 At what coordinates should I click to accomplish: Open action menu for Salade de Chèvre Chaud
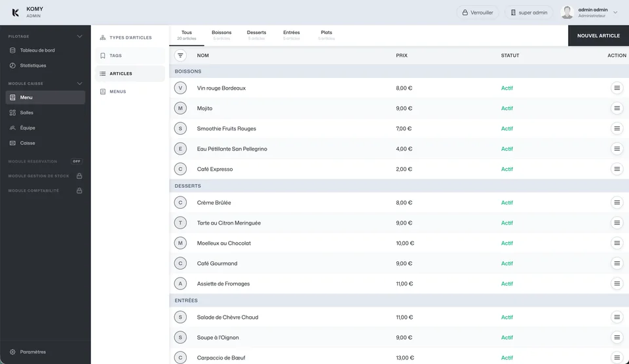(617, 317)
